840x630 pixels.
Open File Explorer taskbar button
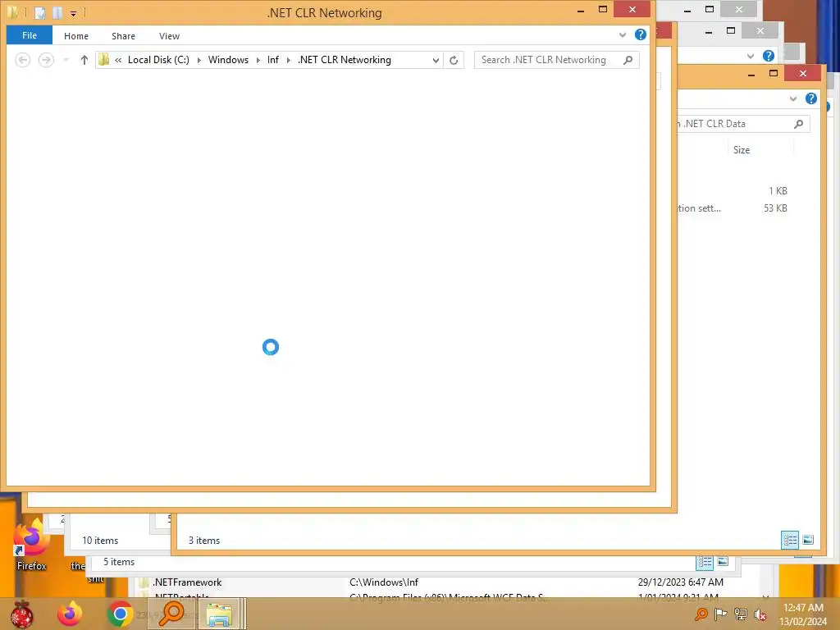click(x=220, y=614)
